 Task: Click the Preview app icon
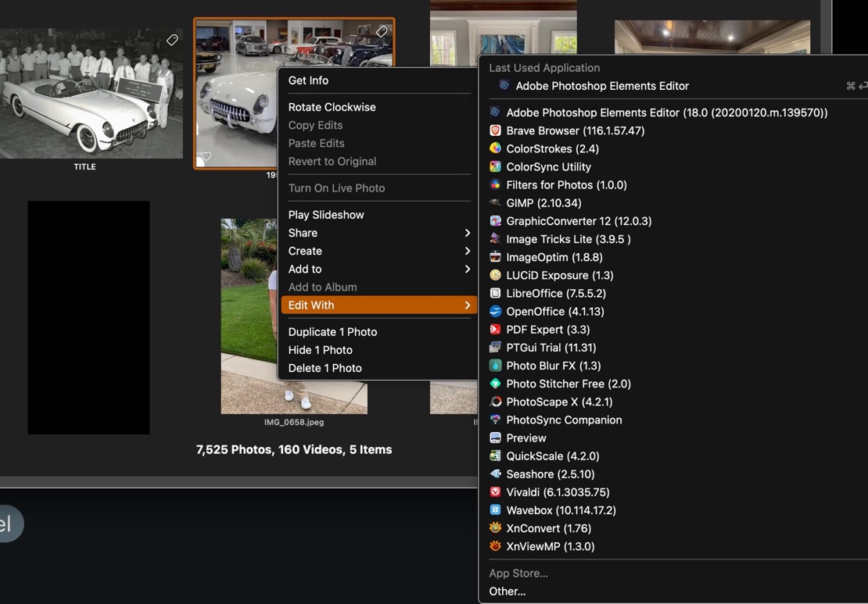(495, 438)
